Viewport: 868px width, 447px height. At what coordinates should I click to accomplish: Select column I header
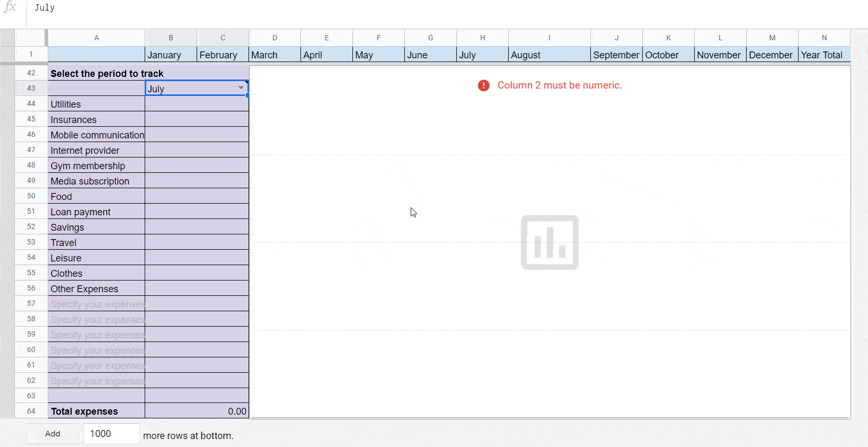[550, 38]
